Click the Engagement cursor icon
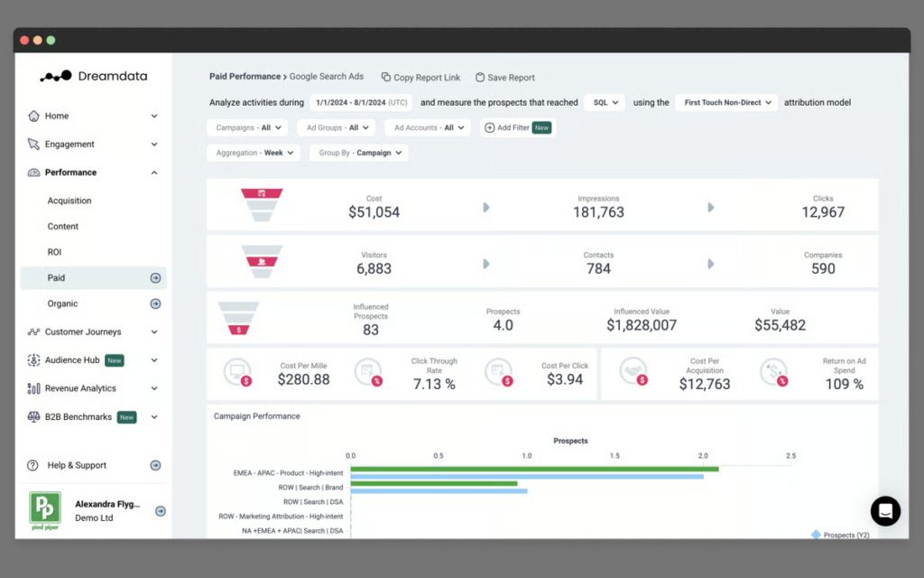924x578 pixels. point(33,144)
